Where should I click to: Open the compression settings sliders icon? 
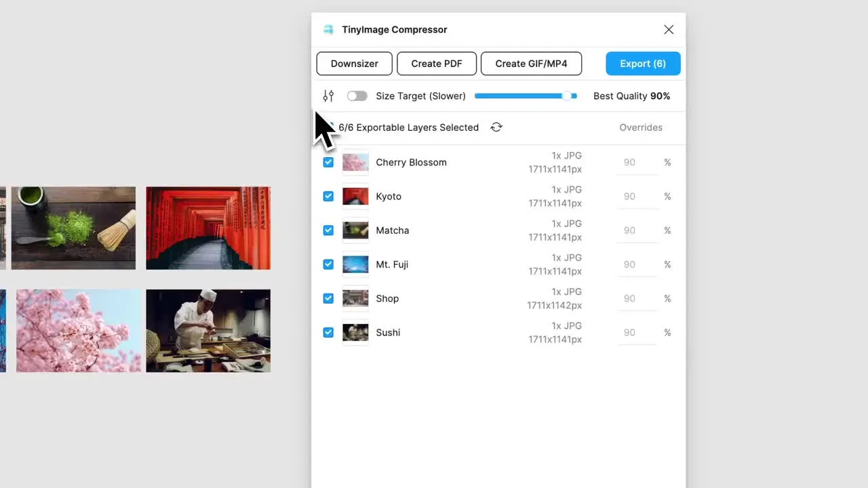pyautogui.click(x=328, y=96)
